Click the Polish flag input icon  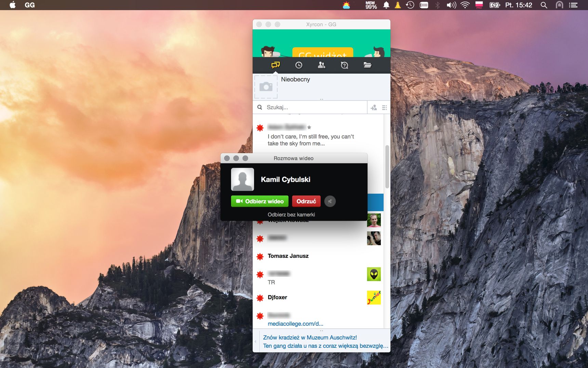click(x=479, y=5)
